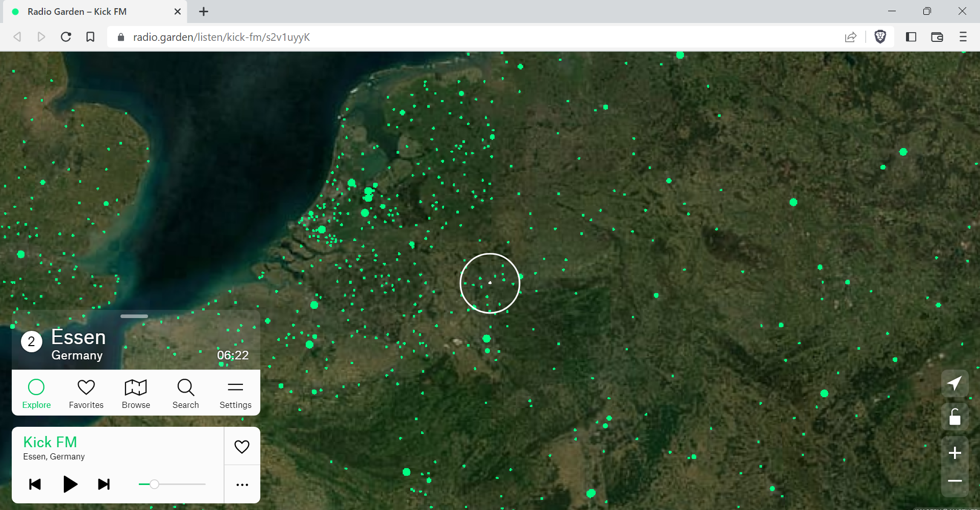The width and height of the screenshot is (980, 510).
Task: Expand the Essen panel drag handle
Action: [134, 317]
